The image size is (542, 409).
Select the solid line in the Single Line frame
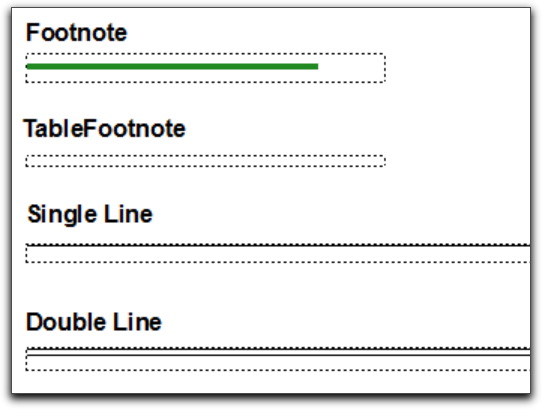[278, 246]
